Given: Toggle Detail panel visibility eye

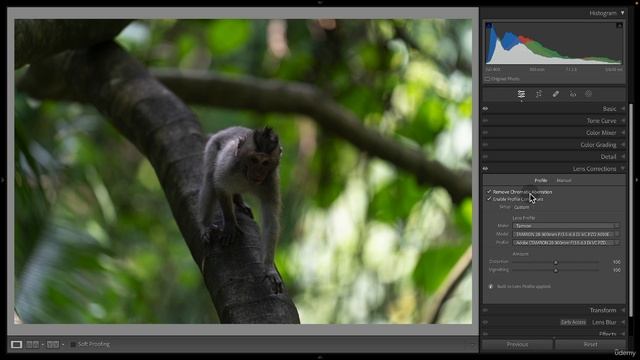Looking at the screenshot, I should [485, 157].
